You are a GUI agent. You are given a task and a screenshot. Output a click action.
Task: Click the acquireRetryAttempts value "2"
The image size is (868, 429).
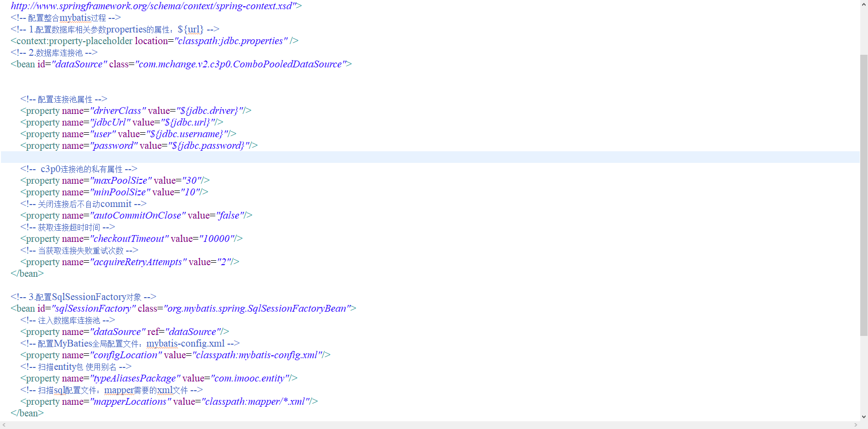click(224, 262)
